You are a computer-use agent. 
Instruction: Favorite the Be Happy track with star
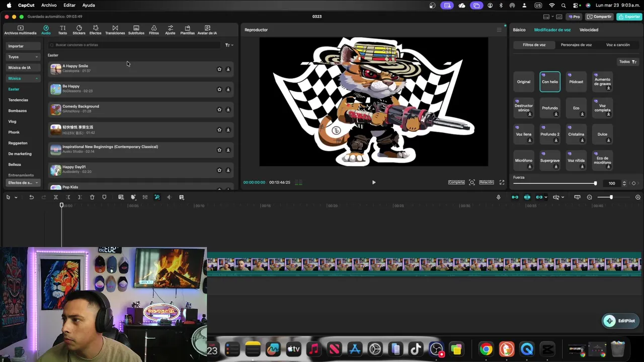[x=219, y=89]
